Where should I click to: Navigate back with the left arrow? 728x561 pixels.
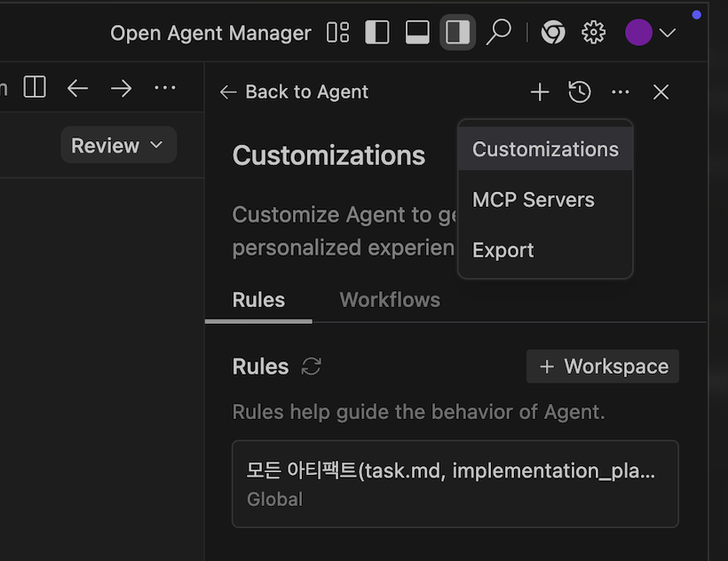pyautogui.click(x=78, y=88)
